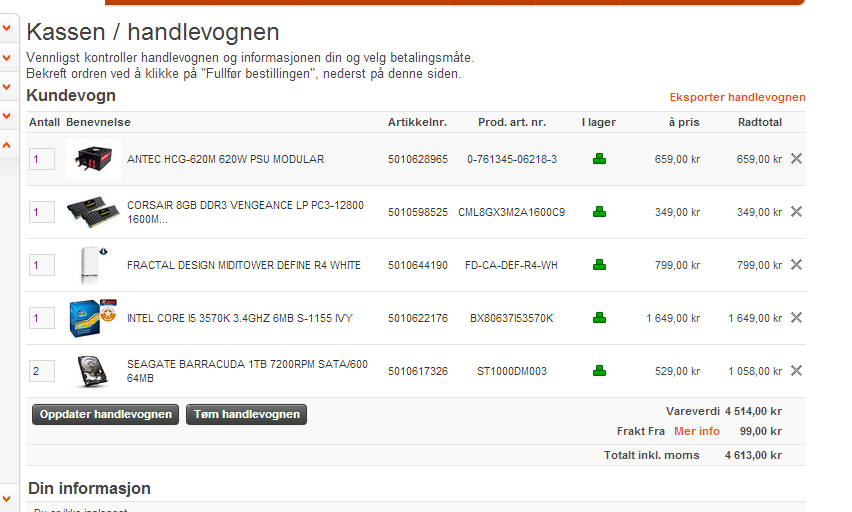Expand first sidebar chevron at top
Viewport: 852px width, 512px height.
(7, 28)
